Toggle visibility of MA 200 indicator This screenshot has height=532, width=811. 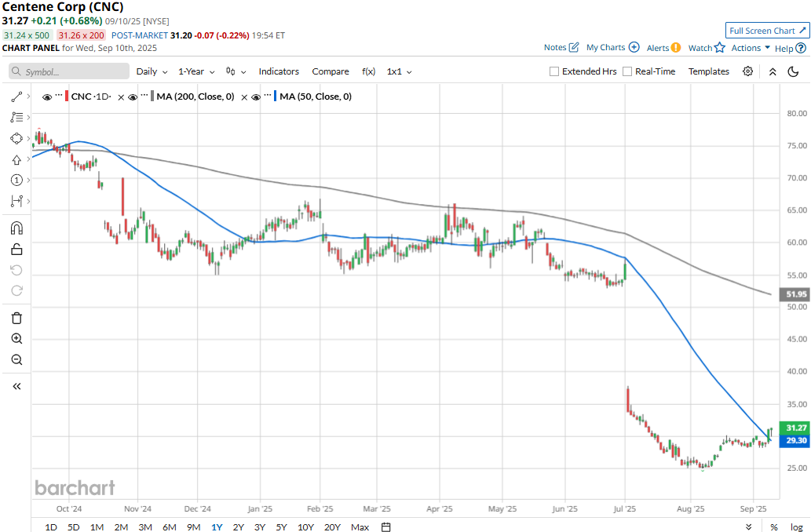[133, 97]
